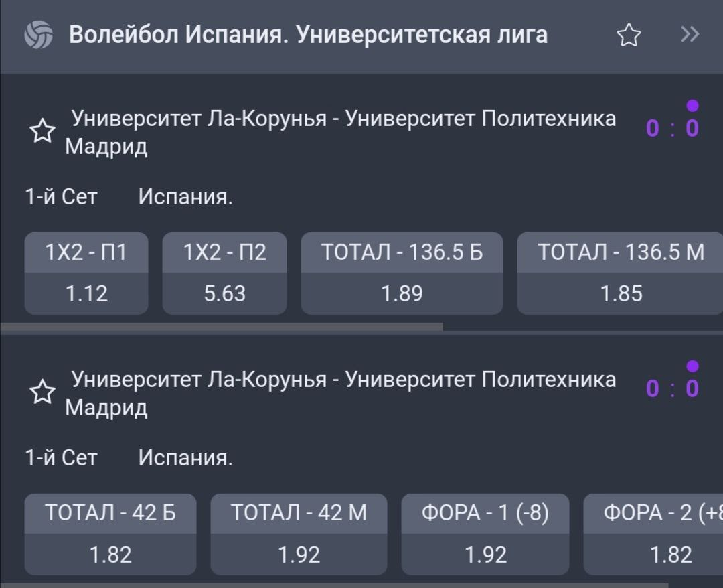Bet on ФОРА - 2 handicap at 1.82

pos(654,534)
